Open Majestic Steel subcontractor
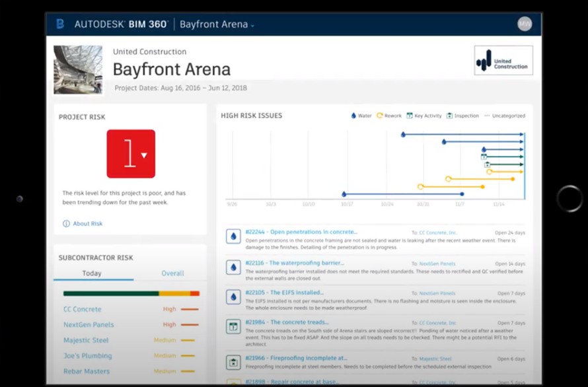The height and width of the screenshot is (387, 588). tap(86, 340)
